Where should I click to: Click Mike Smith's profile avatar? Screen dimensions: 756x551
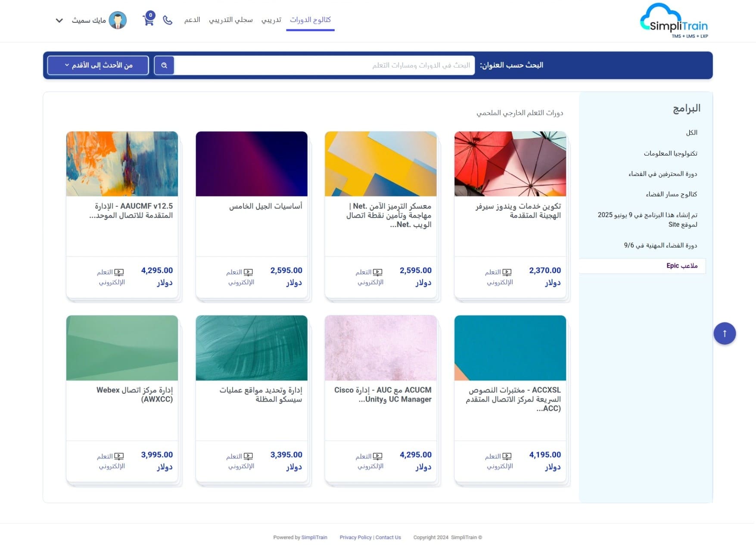[x=118, y=20]
